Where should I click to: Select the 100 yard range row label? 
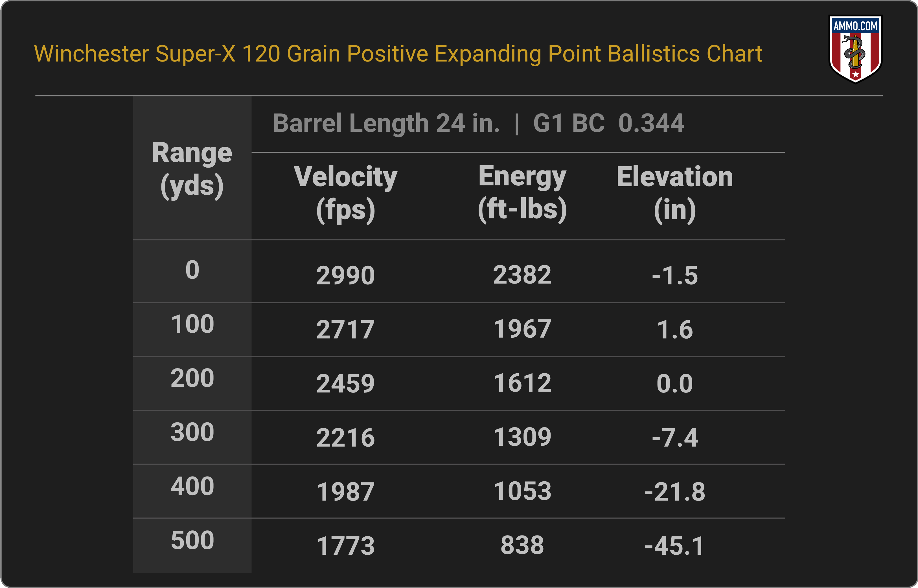(192, 324)
